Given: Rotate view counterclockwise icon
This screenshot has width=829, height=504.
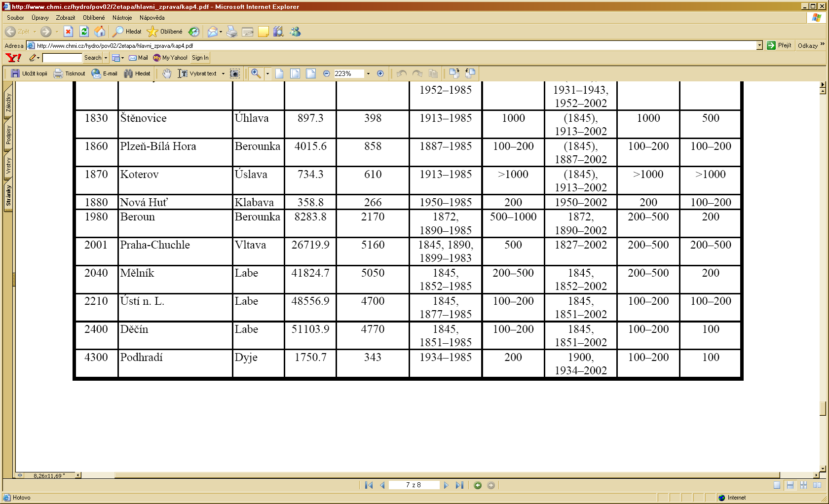Looking at the screenshot, I should pyautogui.click(x=470, y=73).
